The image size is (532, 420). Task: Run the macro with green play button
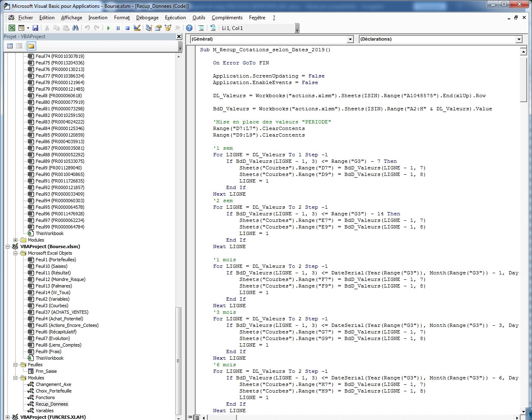(108, 28)
